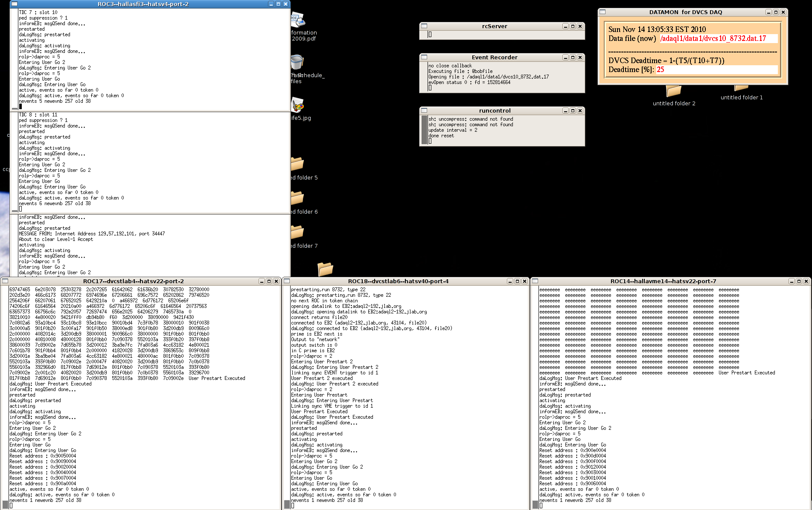This screenshot has width=812, height=510.
Task: Focus the ROC18--dvcstlab6--hatsv40-port-4 title bar
Action: pyautogui.click(x=398, y=281)
